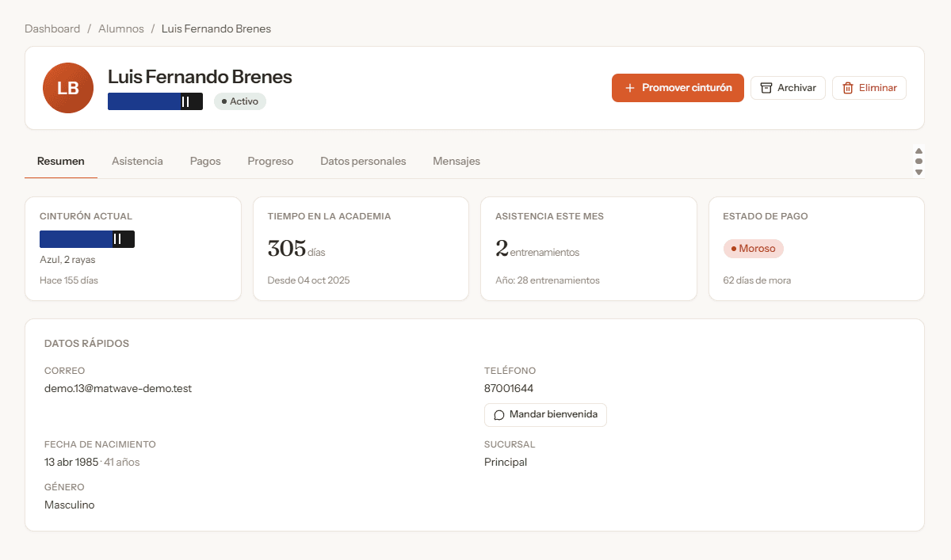This screenshot has height=560, width=951.
Task: Click Tiempo en la Academia title
Action: [329, 216]
